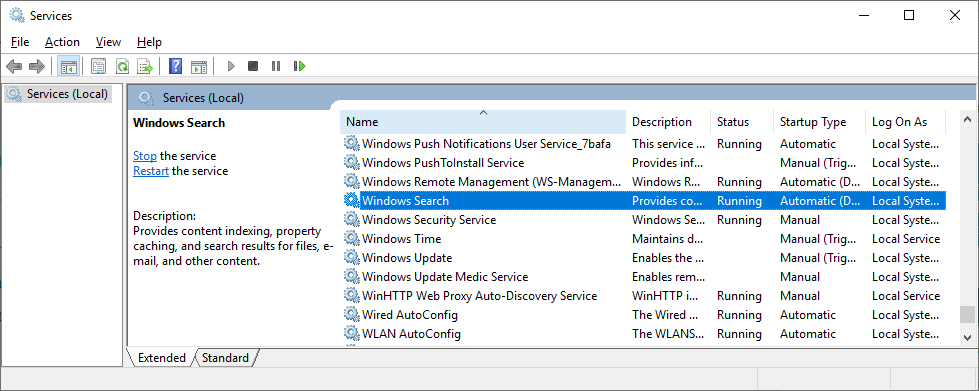Select WinHTTP Web Proxy Auto-Discovery Service name
The width and height of the screenshot is (979, 391).
point(480,295)
